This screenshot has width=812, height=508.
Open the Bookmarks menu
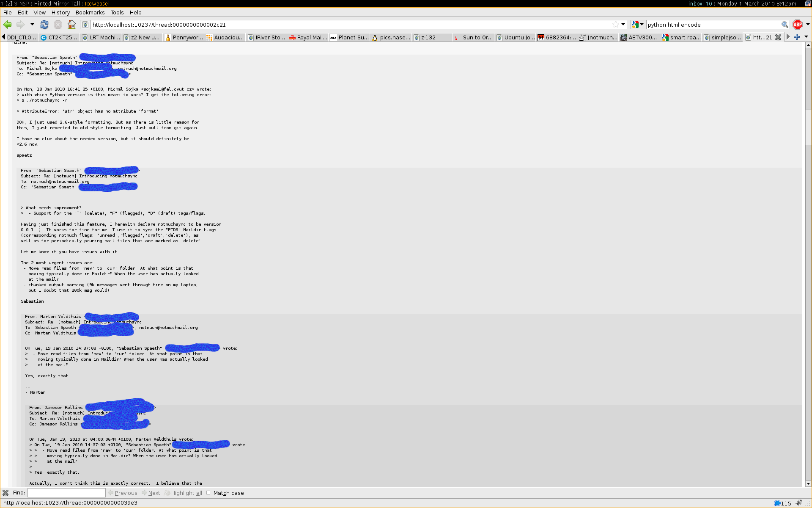point(90,13)
